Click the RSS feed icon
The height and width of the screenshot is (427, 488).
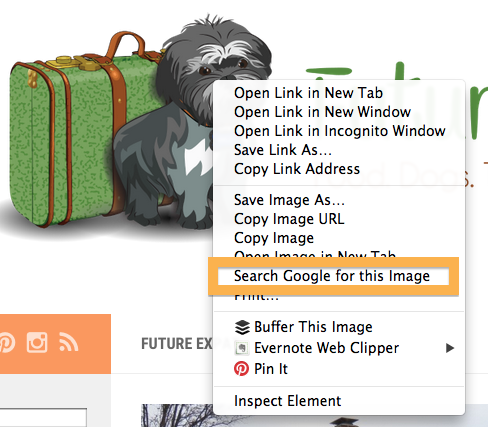[x=68, y=342]
